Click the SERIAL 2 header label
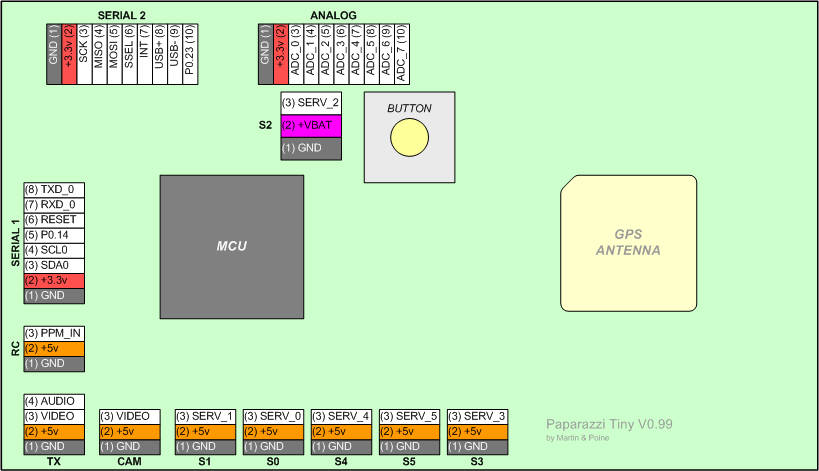Screen dimensions: 819x471 click(x=122, y=16)
